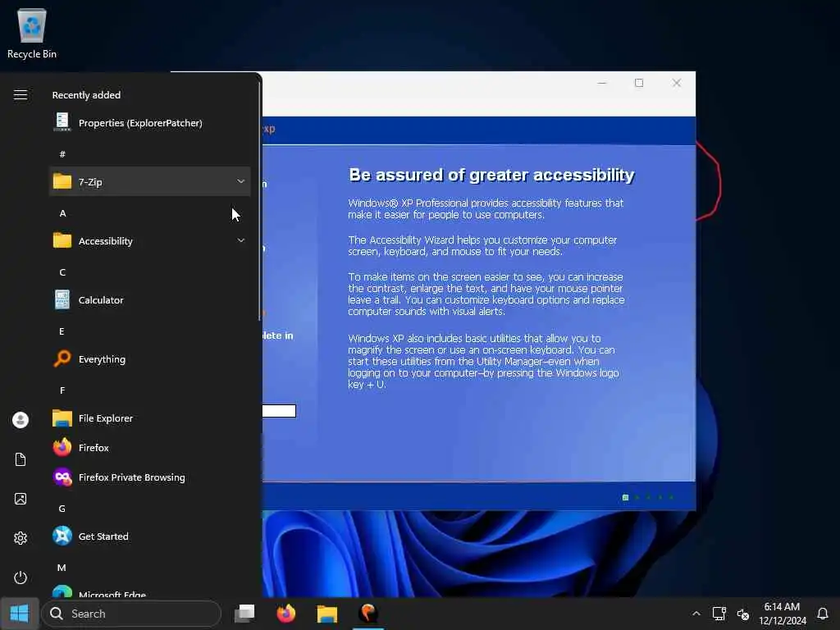Click the letter C header in app list
The width and height of the screenshot is (840, 630).
click(x=62, y=272)
